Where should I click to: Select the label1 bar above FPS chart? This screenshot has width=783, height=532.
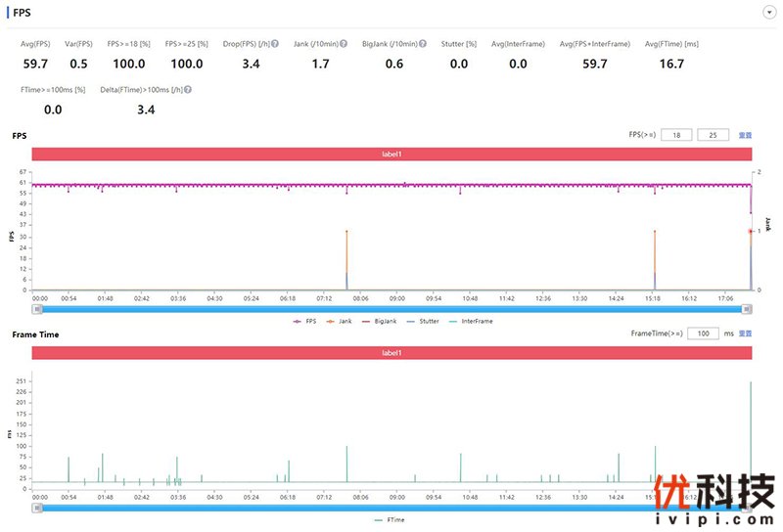point(391,154)
